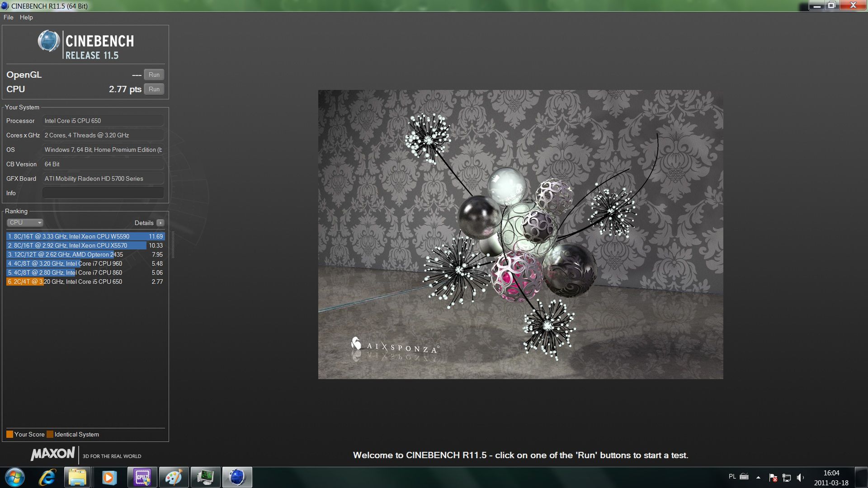Run the CPU benchmark
The image size is (868, 488).
(x=154, y=89)
